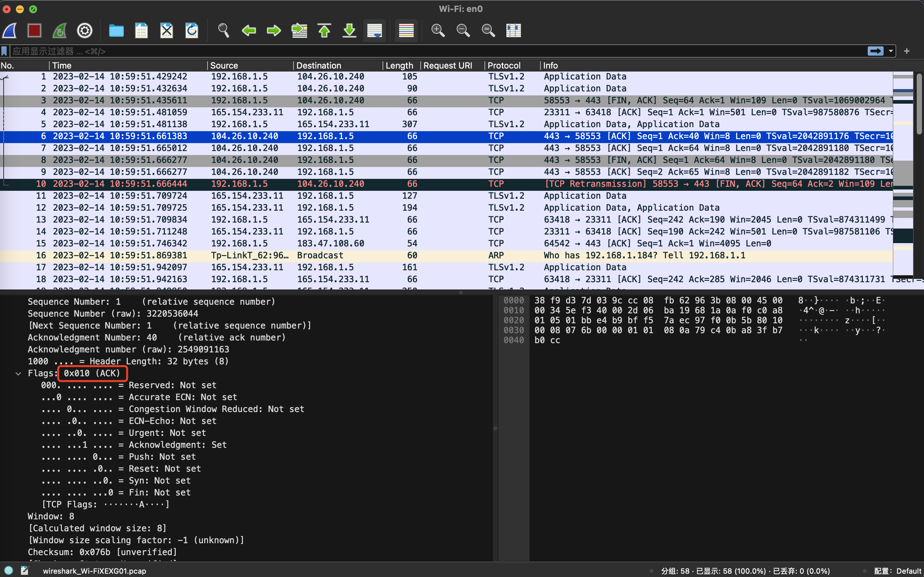The height and width of the screenshot is (577, 924).
Task: Select packet 17 with length 161
Action: (446, 268)
